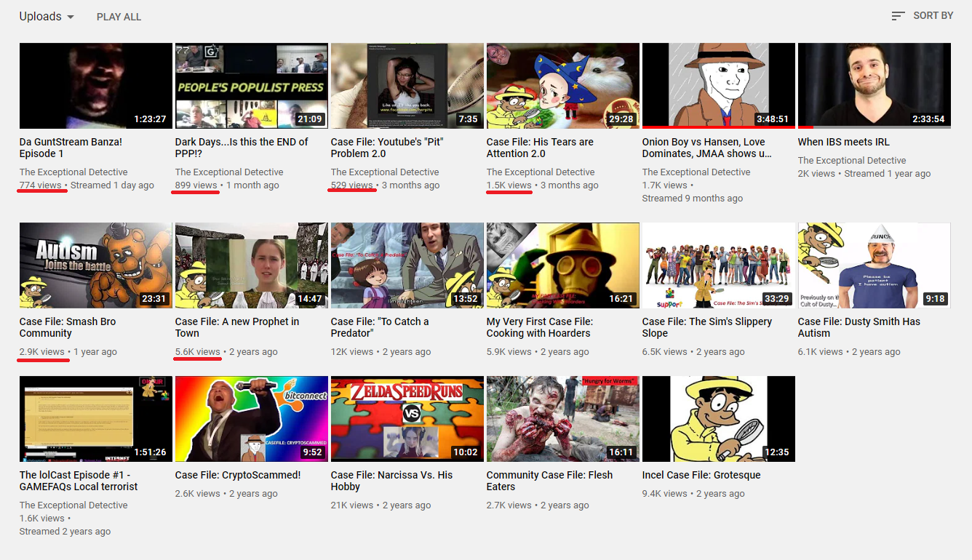Click title 'Case File: Dusty Smith Has Autism'
Screen dimensions: 972x560
click(859, 327)
